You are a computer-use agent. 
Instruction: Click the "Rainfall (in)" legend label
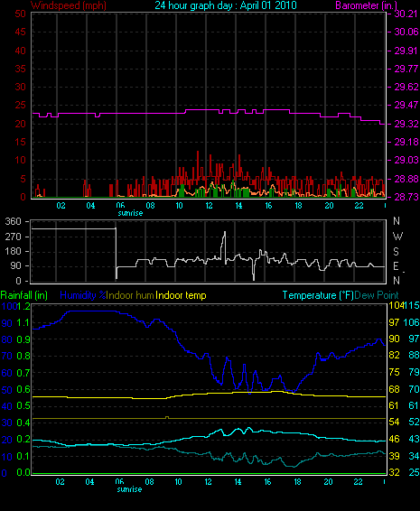24,295
